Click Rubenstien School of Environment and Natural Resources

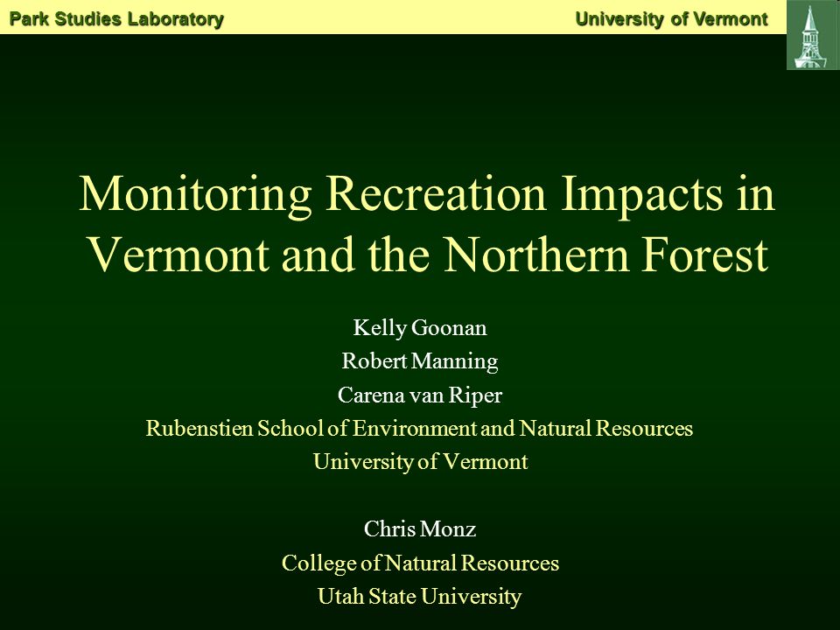click(419, 428)
